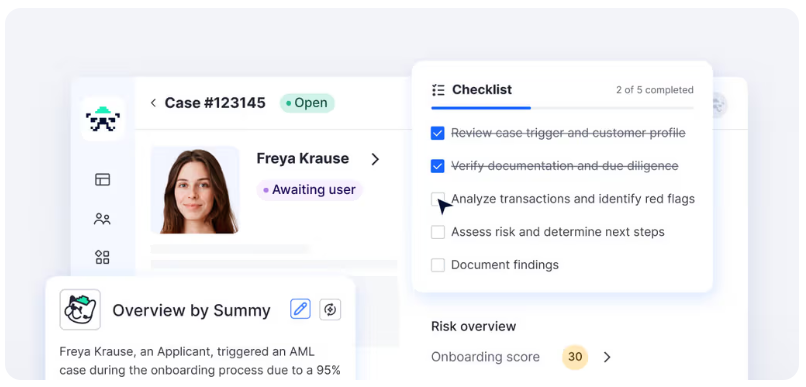Expand Freya Krause's profile with the chevron
The height and width of the screenshot is (387, 806).
click(x=375, y=159)
